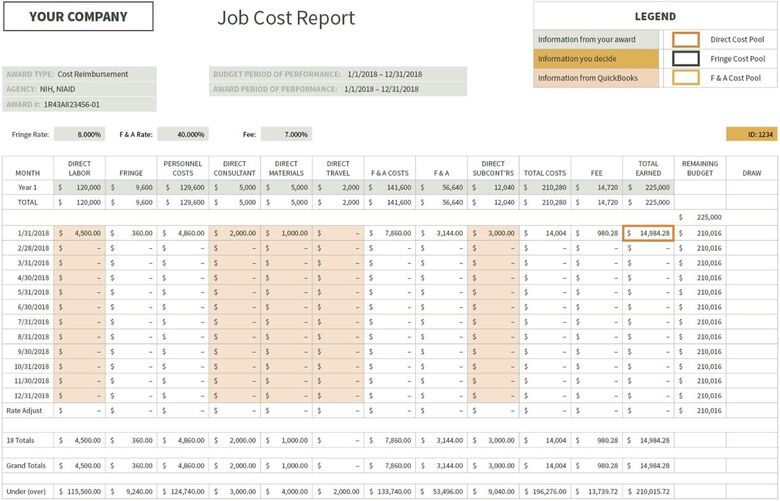Screen dimensions: 780x501
Task: Click 1/31/2018 direct consultant 2,000.00 cell
Action: coord(235,233)
